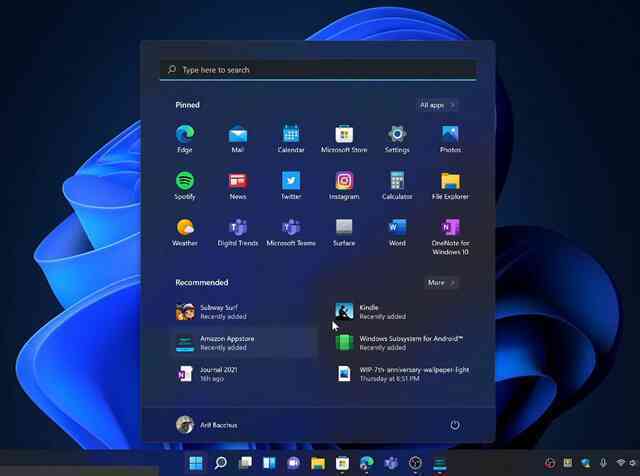
Task: Open Arif Bacchus user account menu
Action: tap(207, 425)
